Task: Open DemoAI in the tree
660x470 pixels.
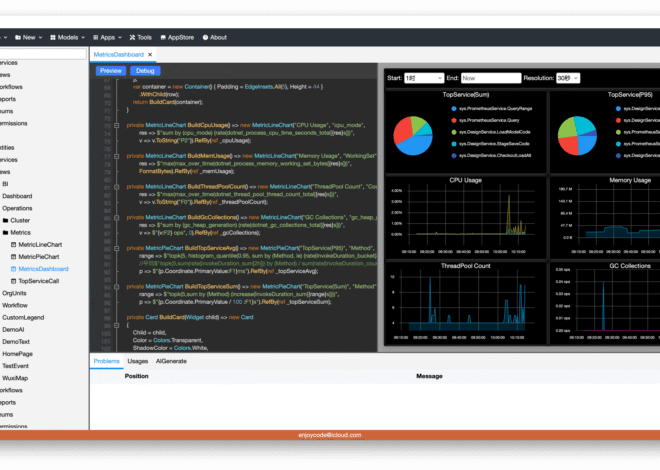Action: click(13, 330)
